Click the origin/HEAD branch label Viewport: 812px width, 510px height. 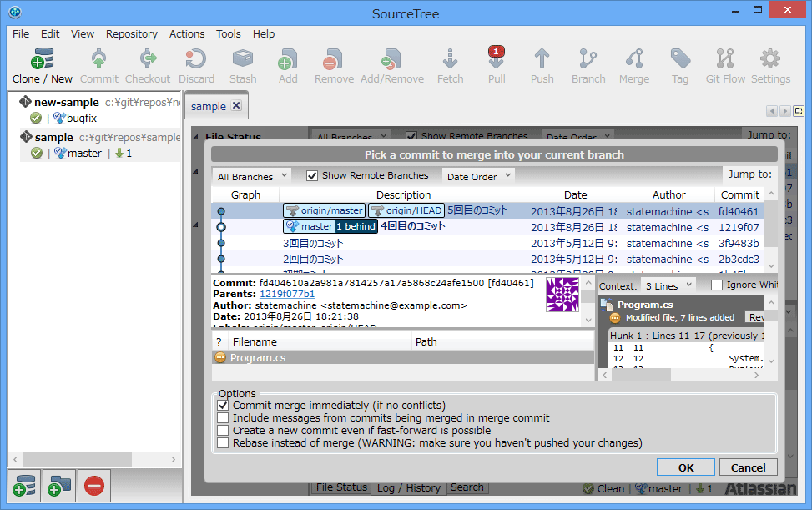(x=406, y=210)
